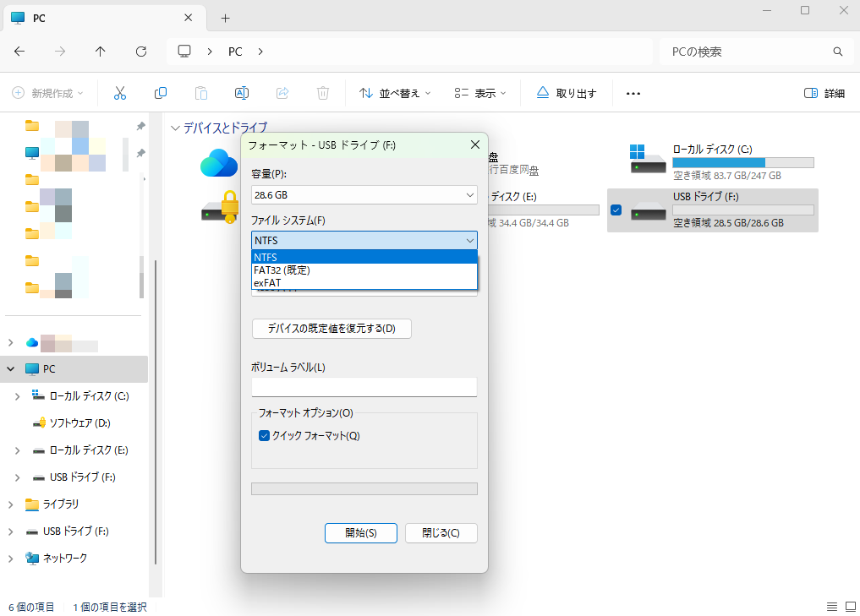This screenshot has height=616, width=860.
Task: Click the rename icon in toolbar
Action: (x=241, y=93)
